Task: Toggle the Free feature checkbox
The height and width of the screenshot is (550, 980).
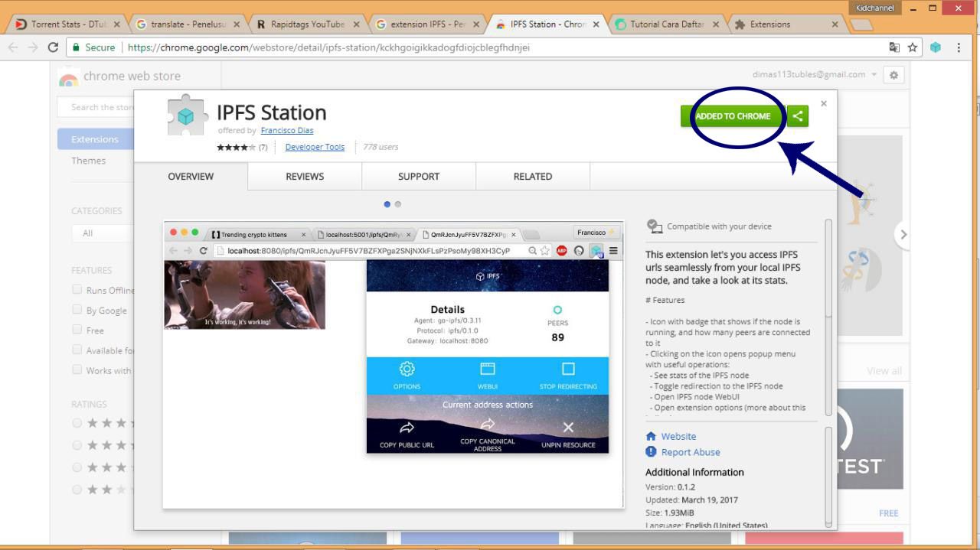Action: tap(77, 330)
